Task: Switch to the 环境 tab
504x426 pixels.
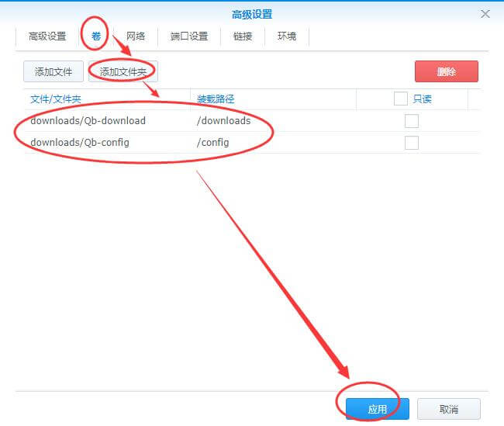Action: pos(287,36)
